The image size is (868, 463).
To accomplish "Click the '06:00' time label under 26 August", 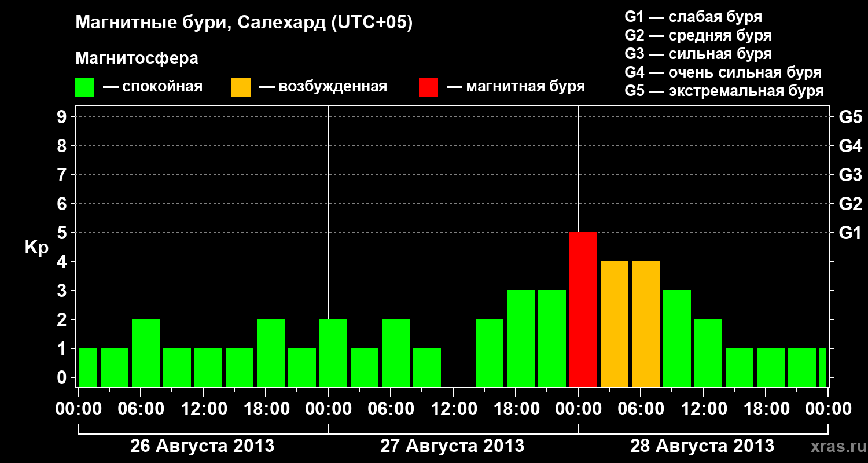I will click(x=141, y=409).
